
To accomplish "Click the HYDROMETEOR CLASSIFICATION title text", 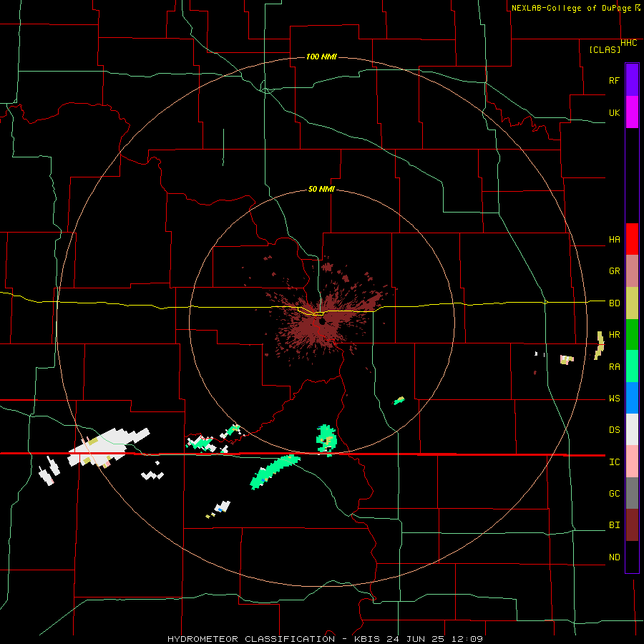I will pos(251,639).
